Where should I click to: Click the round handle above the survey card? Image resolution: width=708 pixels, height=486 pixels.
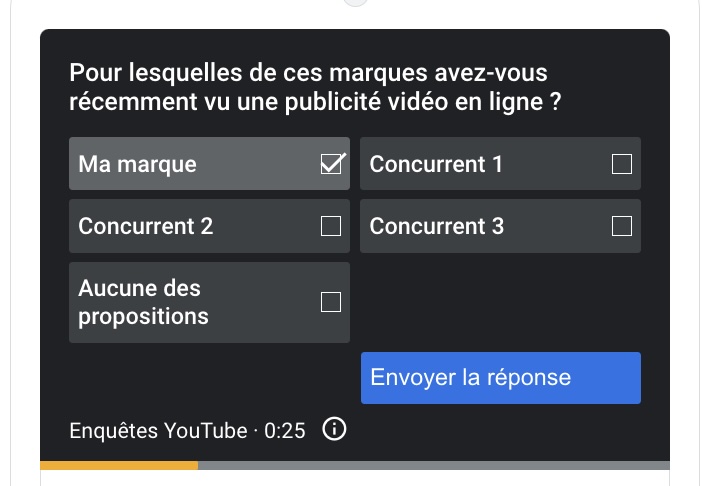355,2
